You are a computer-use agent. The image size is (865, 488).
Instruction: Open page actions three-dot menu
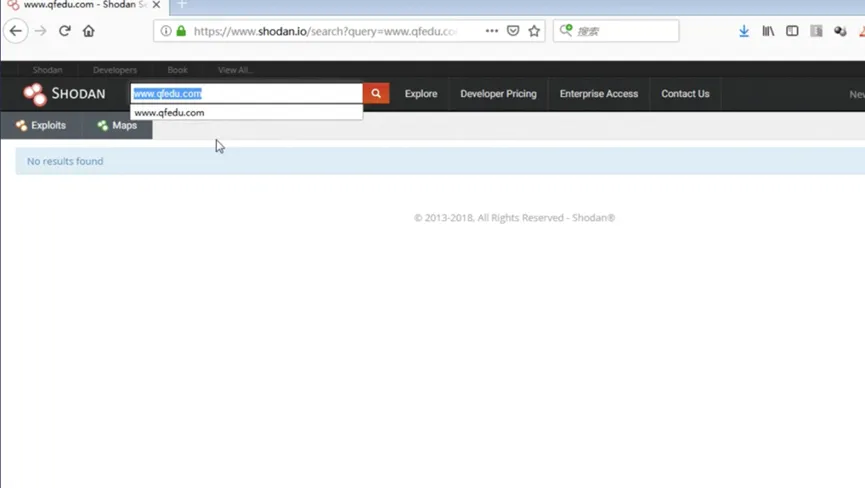pos(492,31)
